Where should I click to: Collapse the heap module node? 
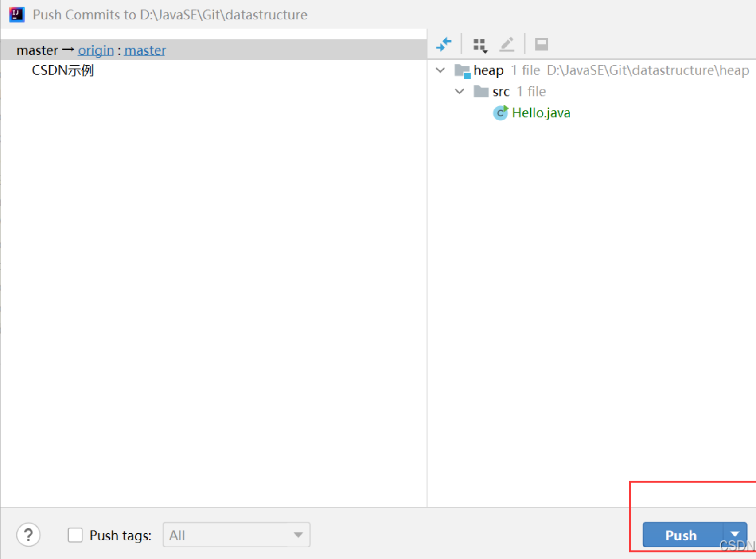pyautogui.click(x=440, y=70)
